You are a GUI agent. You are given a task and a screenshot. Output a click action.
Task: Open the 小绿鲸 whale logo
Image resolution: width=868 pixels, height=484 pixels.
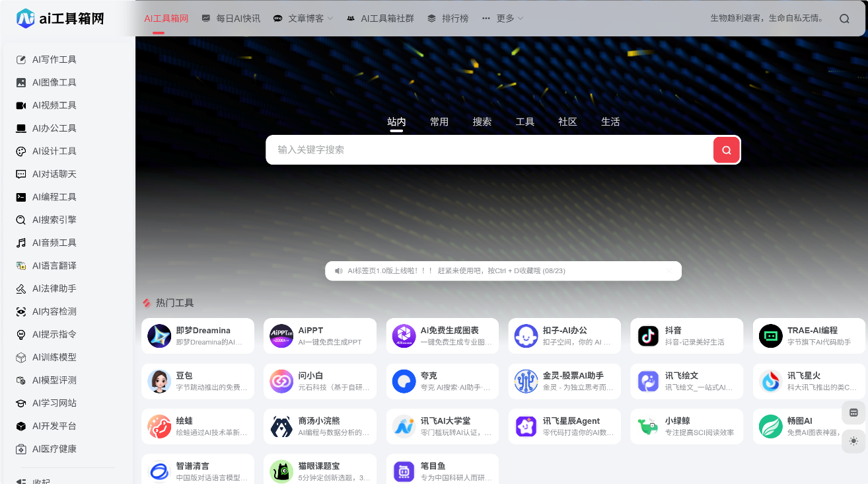pyautogui.click(x=648, y=426)
